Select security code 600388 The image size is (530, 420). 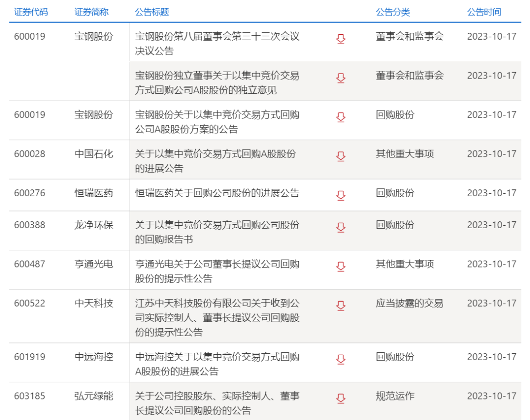click(x=29, y=225)
